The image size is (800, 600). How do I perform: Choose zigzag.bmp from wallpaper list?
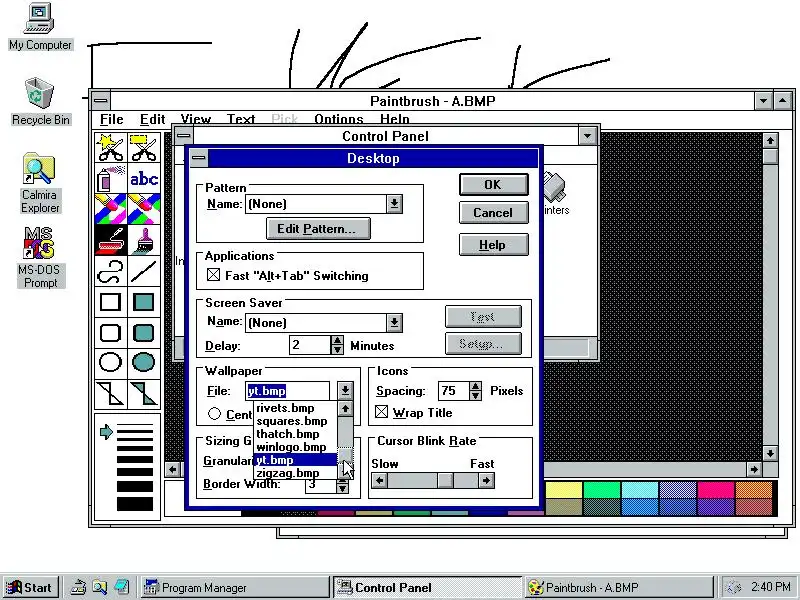click(295, 473)
